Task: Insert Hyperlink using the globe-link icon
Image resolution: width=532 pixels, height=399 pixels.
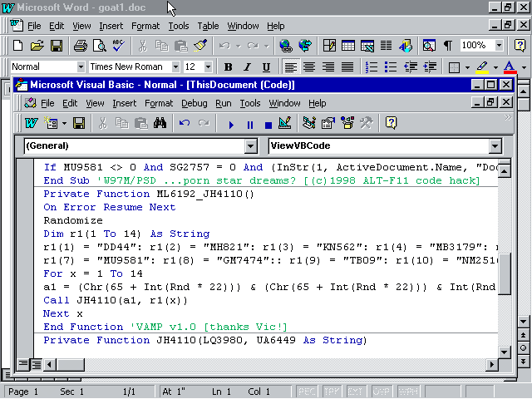Action: pos(286,45)
